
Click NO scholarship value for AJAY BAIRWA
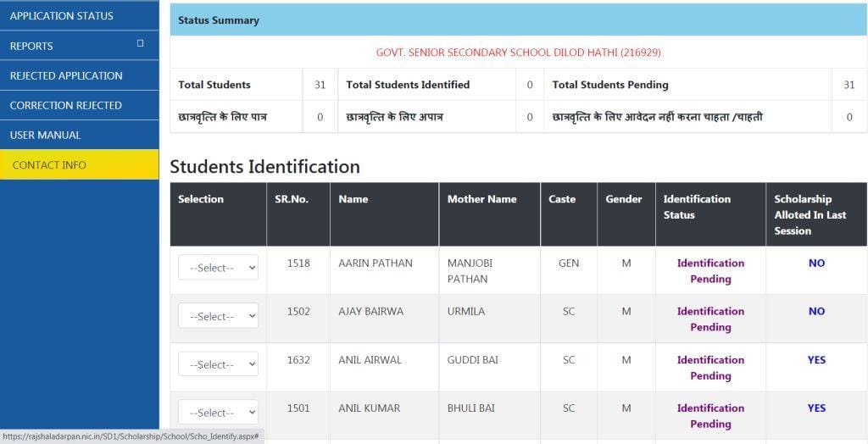coord(816,312)
